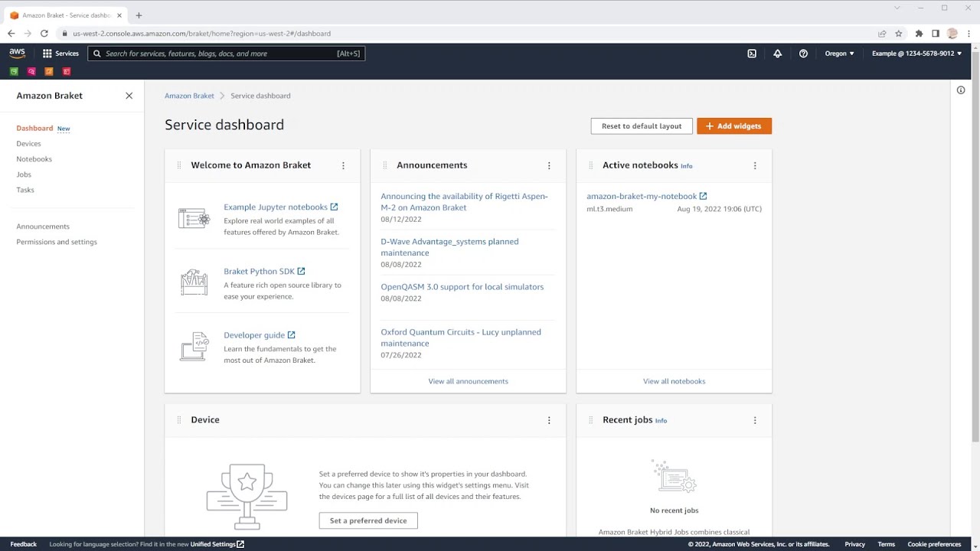Grab the Announcements widget drag handle
The width and height of the screenshot is (980, 551).
point(385,165)
